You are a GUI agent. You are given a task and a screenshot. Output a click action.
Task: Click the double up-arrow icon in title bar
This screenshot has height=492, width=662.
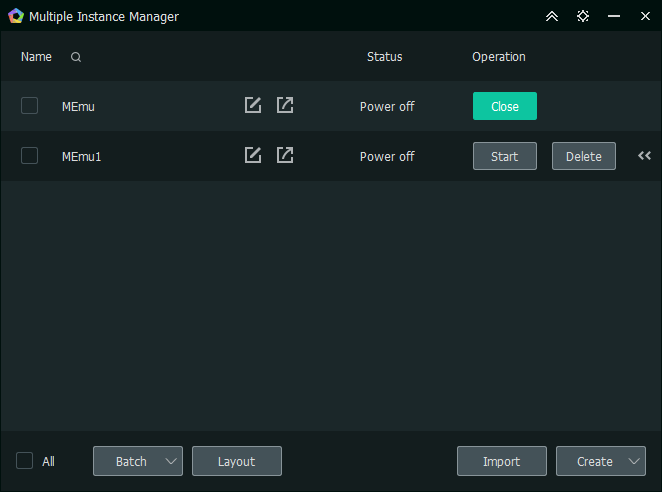click(552, 16)
